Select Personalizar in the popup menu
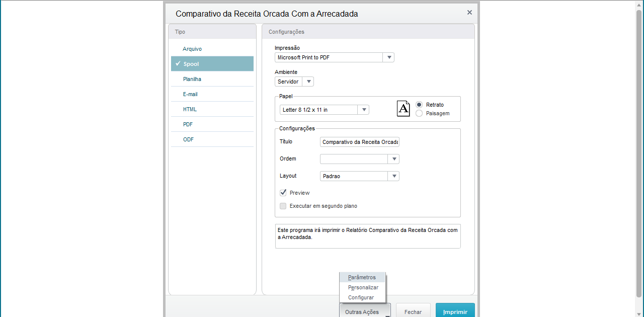Screen dimensions: 644x317 363,287
